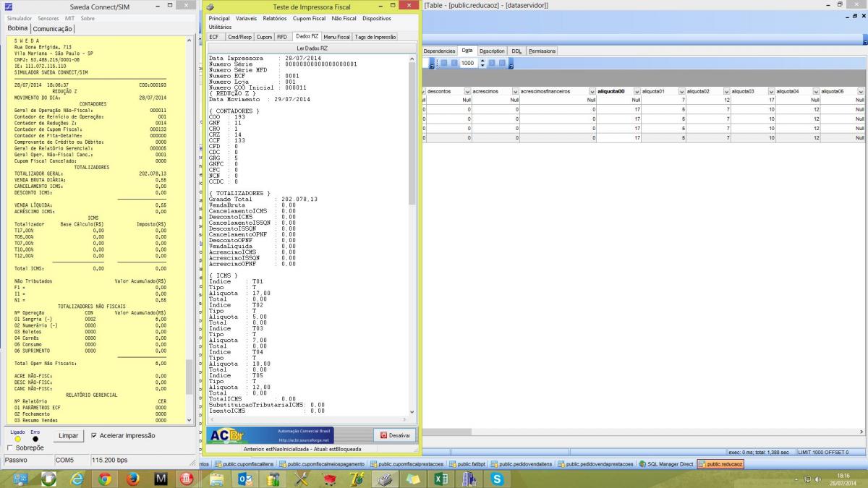The width and height of the screenshot is (868, 488).
Task: Select the Cmd/Resp tab
Action: (x=239, y=36)
